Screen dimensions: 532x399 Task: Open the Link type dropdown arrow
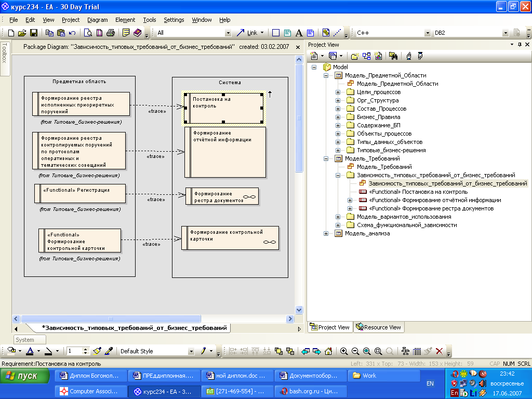(262, 33)
